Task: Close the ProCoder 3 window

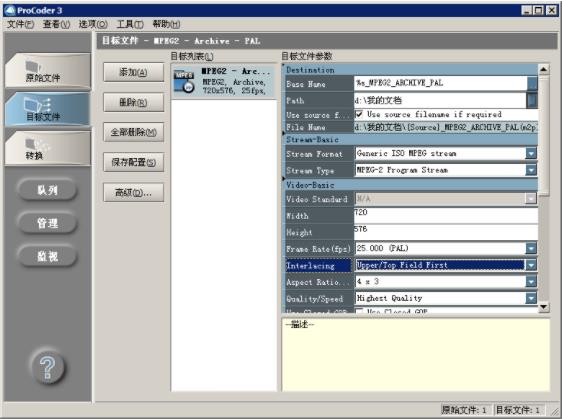Action: tap(552, 11)
